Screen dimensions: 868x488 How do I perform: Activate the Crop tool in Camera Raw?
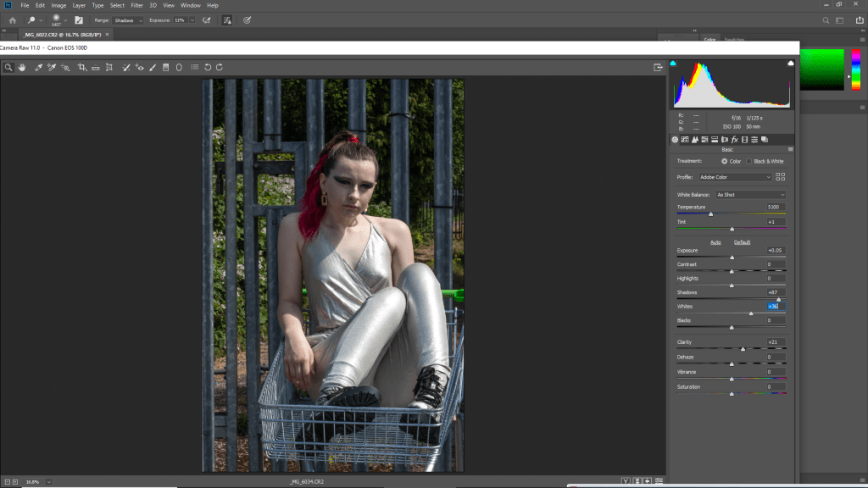[x=82, y=67]
